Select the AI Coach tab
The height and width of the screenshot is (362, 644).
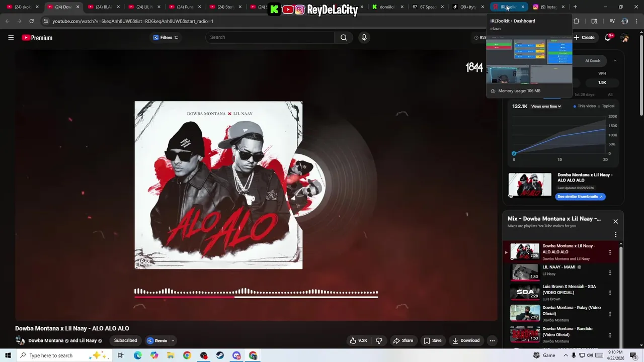coord(593,61)
